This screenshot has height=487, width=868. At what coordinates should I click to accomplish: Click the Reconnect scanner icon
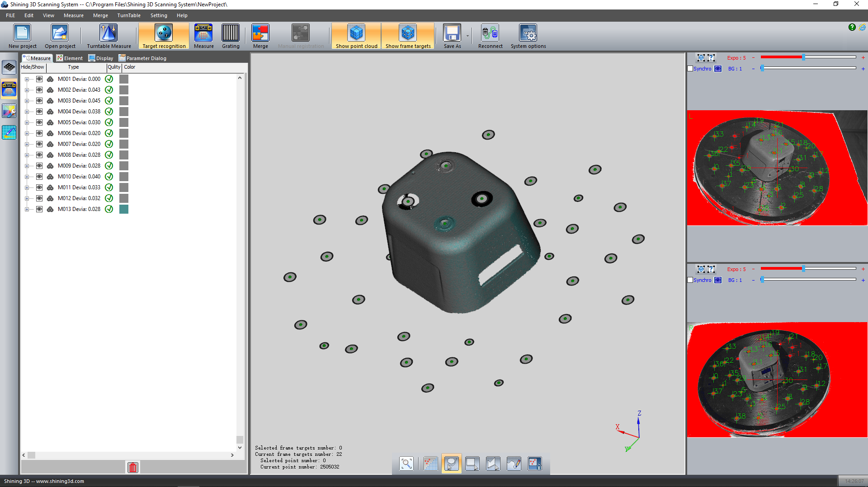coord(490,36)
